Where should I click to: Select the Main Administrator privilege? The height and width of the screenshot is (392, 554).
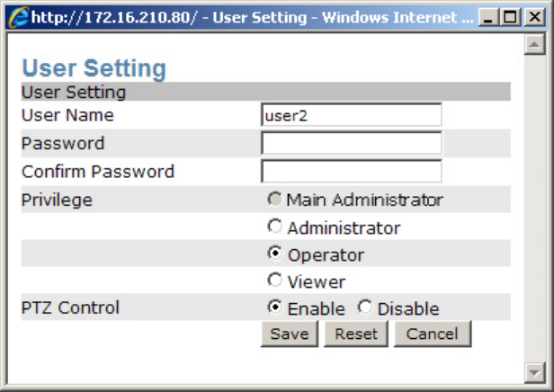point(275,199)
